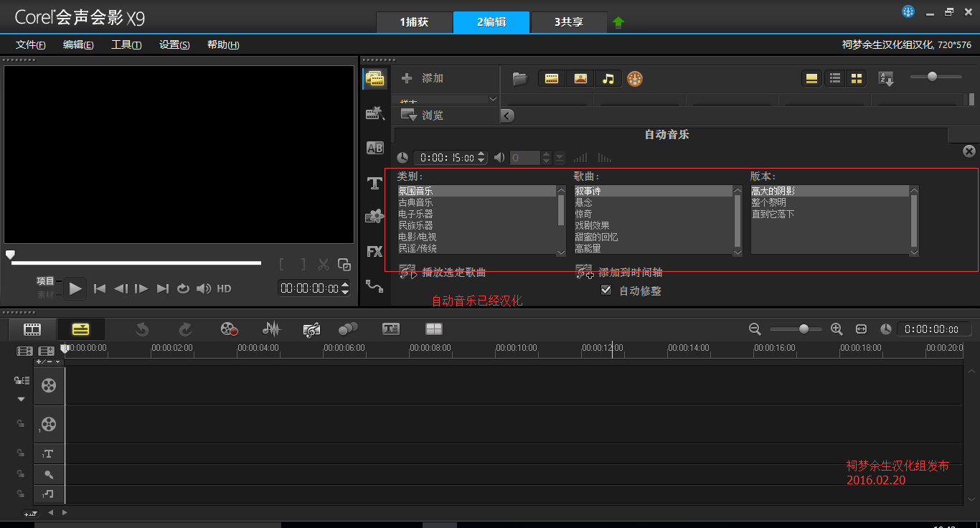Collapse the library panel with left arrow
This screenshot has height=528, width=980.
(x=507, y=115)
